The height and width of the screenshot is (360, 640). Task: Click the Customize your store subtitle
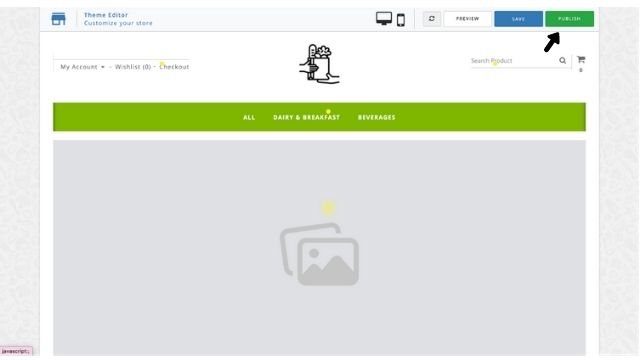(118, 23)
